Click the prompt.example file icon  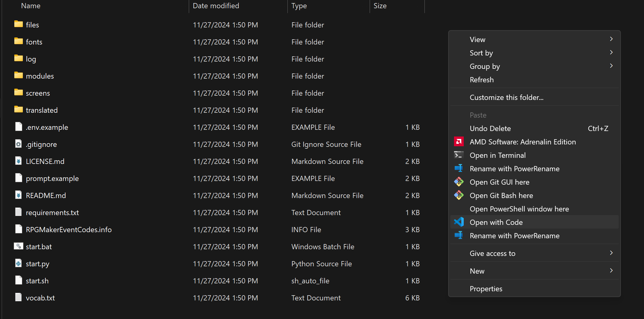[x=19, y=178]
